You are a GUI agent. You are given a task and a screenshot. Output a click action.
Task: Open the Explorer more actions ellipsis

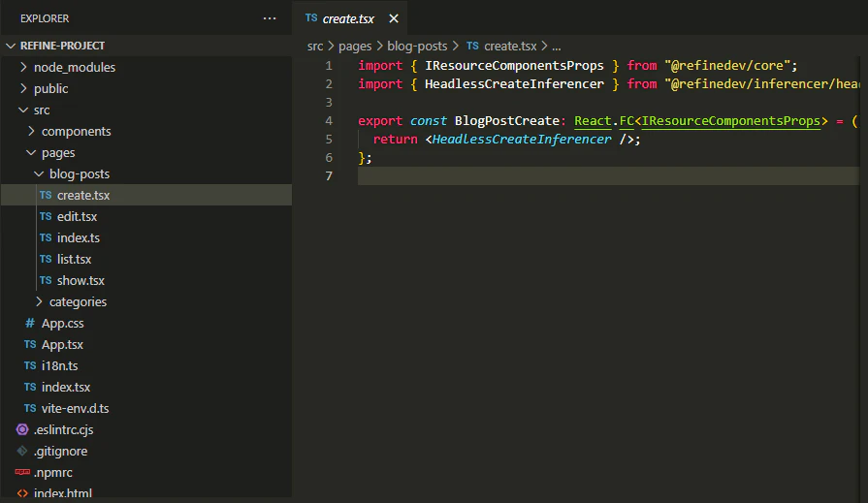point(270,18)
